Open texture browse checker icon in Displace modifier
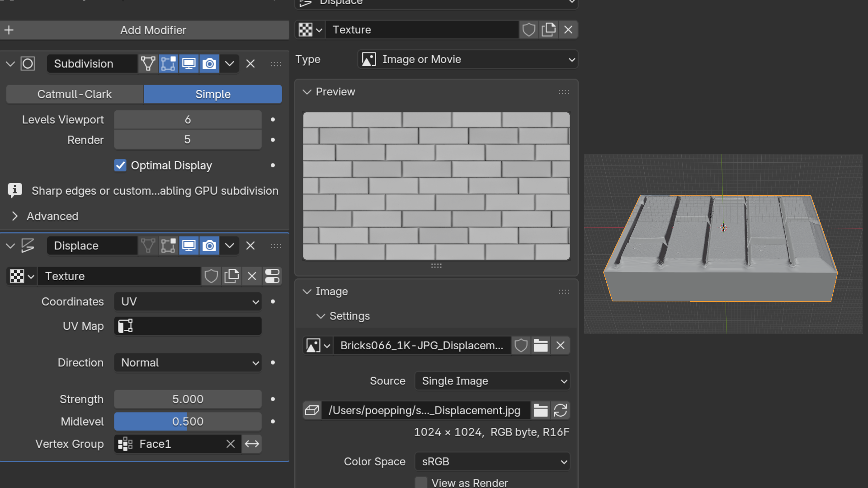Screen dimensions: 868x488 22,276
